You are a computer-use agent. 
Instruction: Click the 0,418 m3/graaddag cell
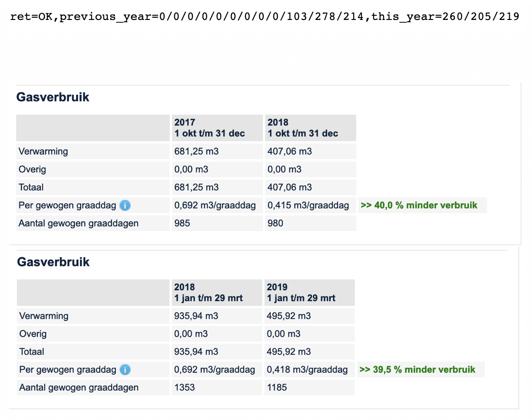(307, 370)
